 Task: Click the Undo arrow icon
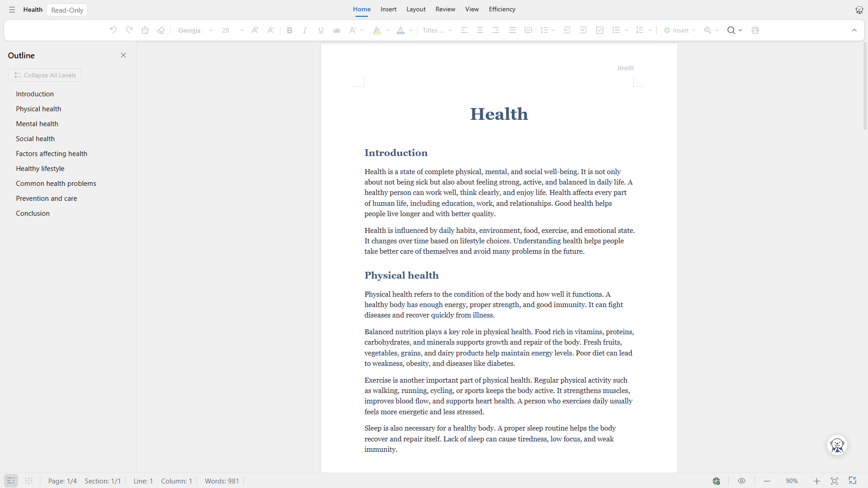coord(113,30)
